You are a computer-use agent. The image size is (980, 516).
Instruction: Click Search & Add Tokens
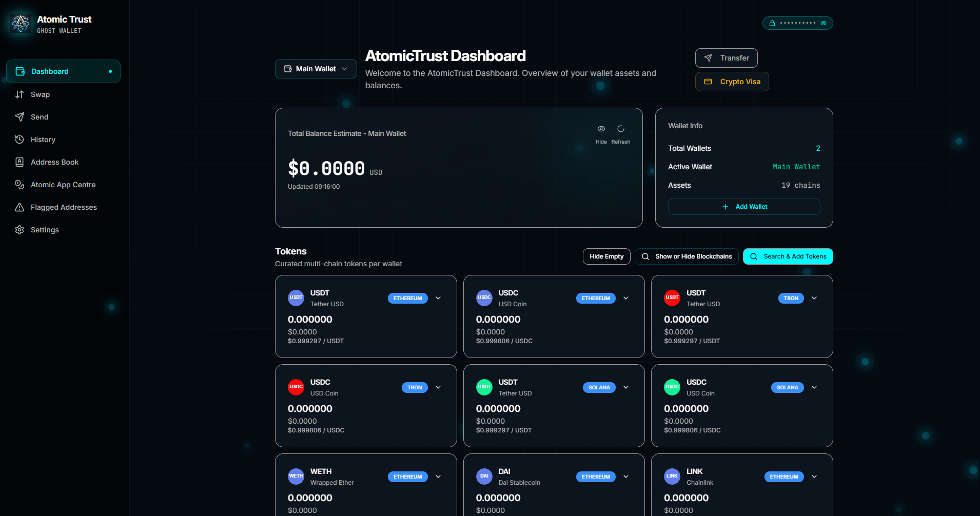point(788,256)
